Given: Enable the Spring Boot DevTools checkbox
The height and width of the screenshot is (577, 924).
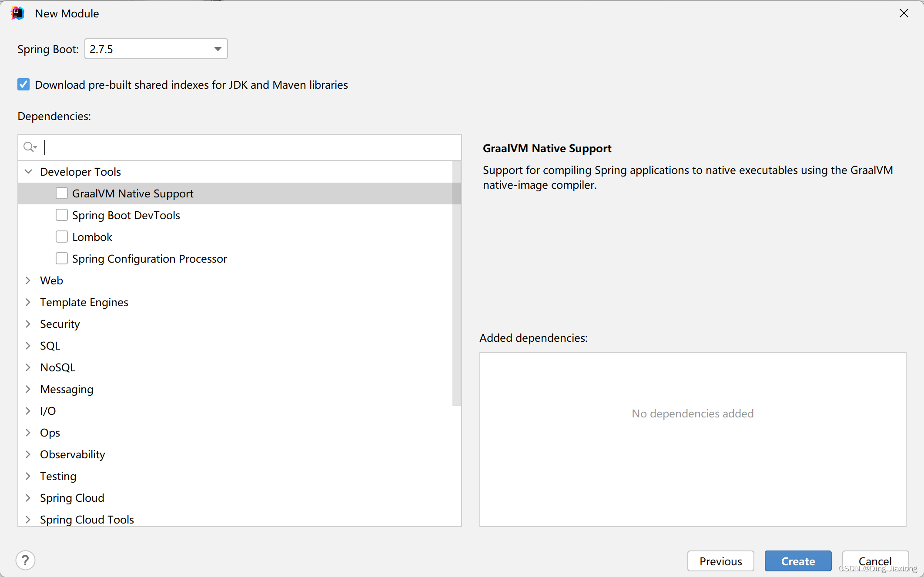Looking at the screenshot, I should pos(61,215).
